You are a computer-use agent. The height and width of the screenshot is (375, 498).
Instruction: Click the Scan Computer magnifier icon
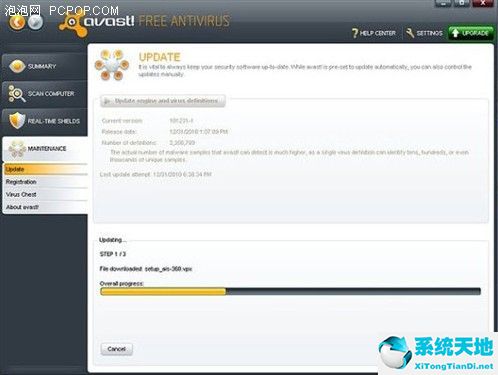coord(17,94)
